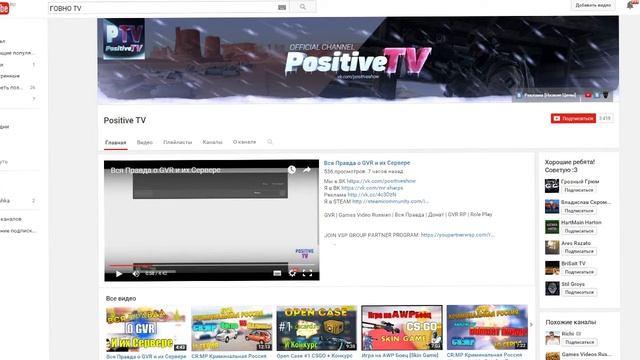Screen dimensions: 640x360
Task: Switch to the Главная tab
Action: coord(116,142)
